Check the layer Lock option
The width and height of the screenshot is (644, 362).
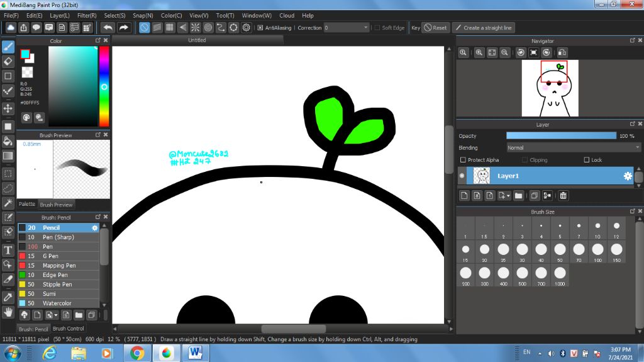(587, 160)
